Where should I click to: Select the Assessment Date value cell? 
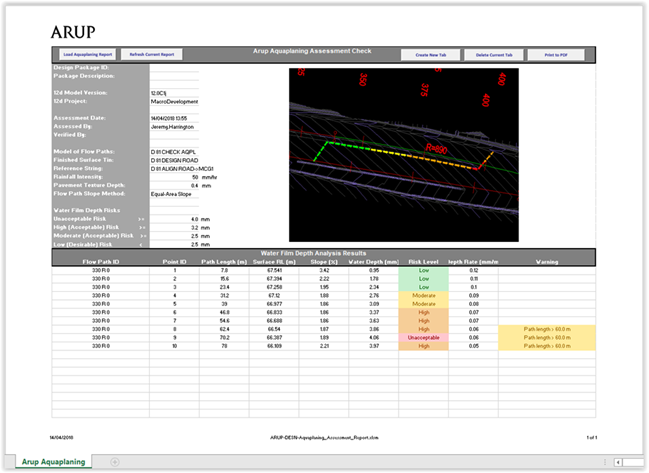pyautogui.click(x=174, y=118)
